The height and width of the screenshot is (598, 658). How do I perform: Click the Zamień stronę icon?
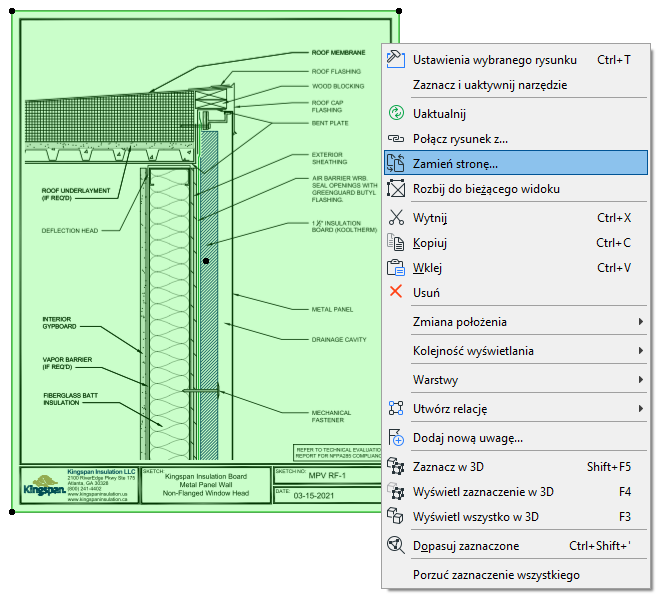[395, 163]
